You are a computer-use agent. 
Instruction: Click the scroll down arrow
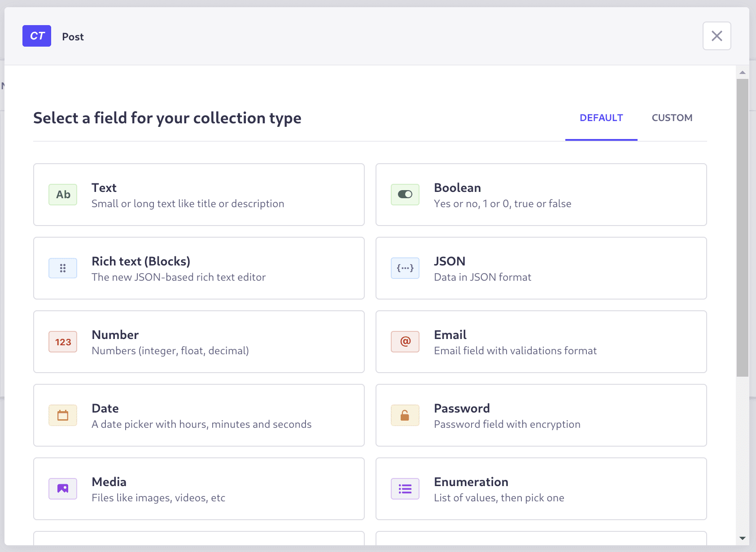pyautogui.click(x=743, y=538)
